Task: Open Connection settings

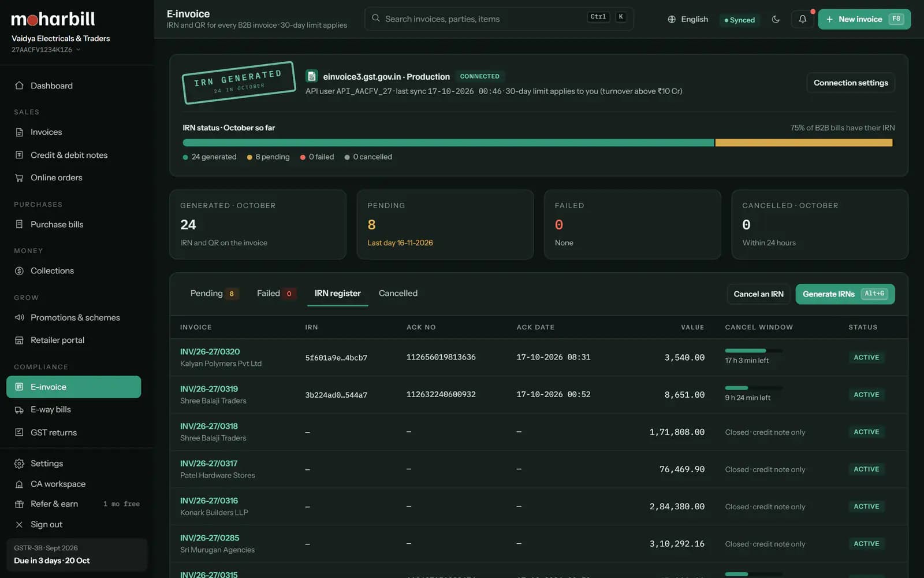Action: click(x=851, y=83)
